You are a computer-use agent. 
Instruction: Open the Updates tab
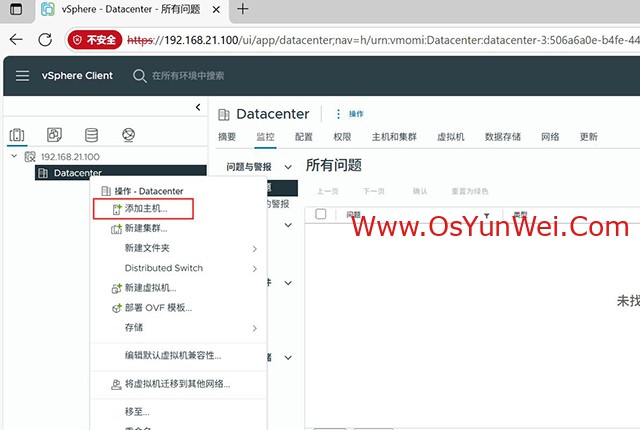589,137
